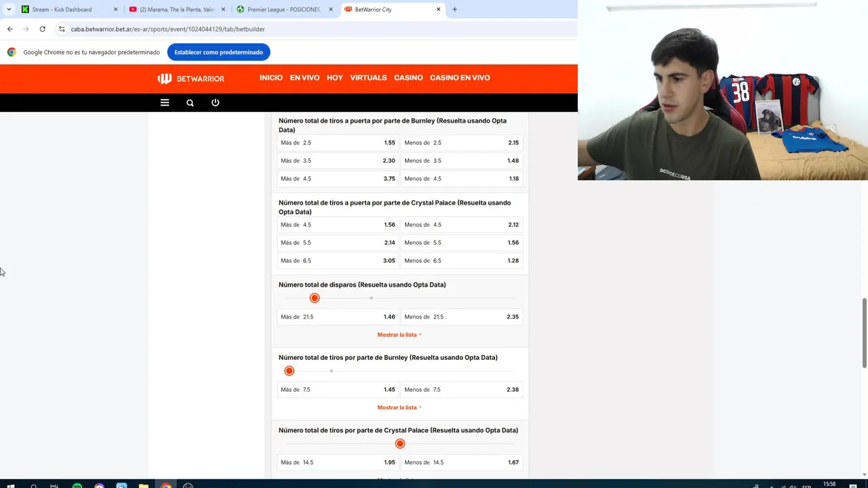Reload the page with the refresh icon
This screenshot has width=868, height=488.
point(42,29)
